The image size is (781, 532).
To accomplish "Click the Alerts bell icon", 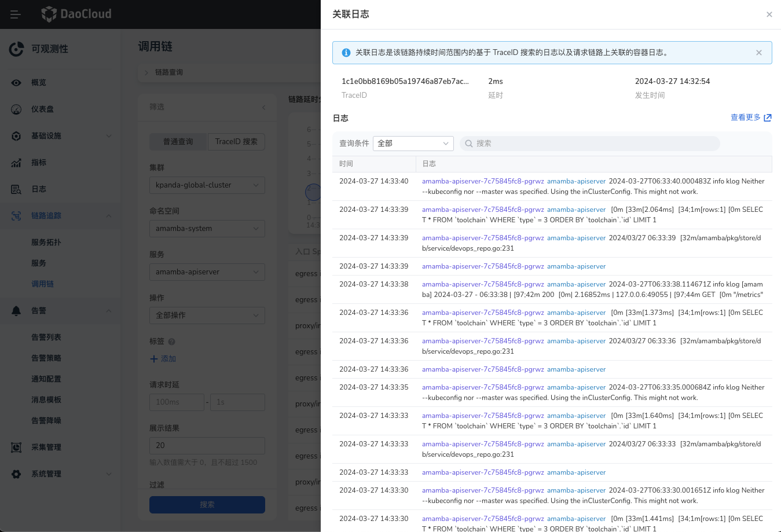I will pos(16,311).
